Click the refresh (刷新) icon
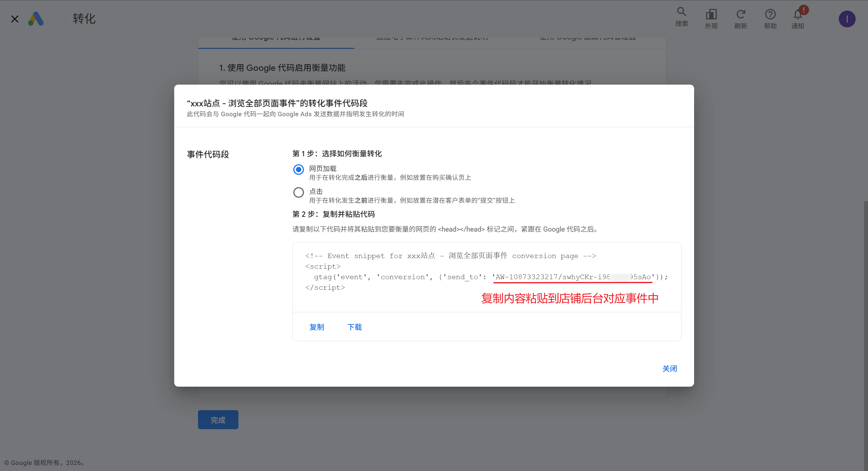Viewport: 868px width, 471px height. tap(740, 19)
